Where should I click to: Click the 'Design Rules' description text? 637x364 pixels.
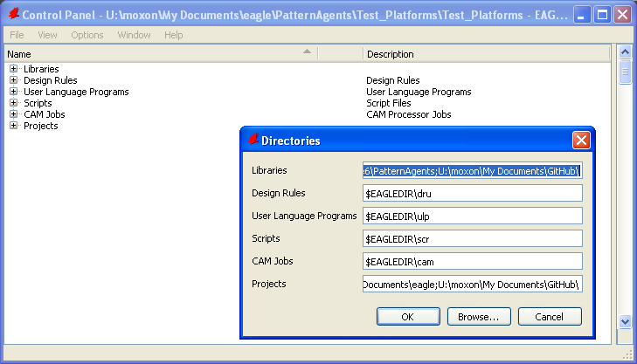(x=393, y=80)
